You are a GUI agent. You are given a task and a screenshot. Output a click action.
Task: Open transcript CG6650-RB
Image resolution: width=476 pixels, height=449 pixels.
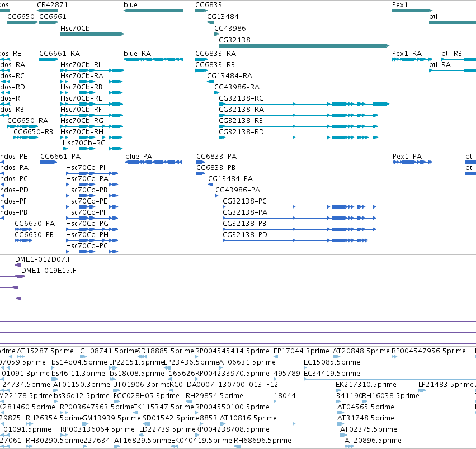coord(33,132)
